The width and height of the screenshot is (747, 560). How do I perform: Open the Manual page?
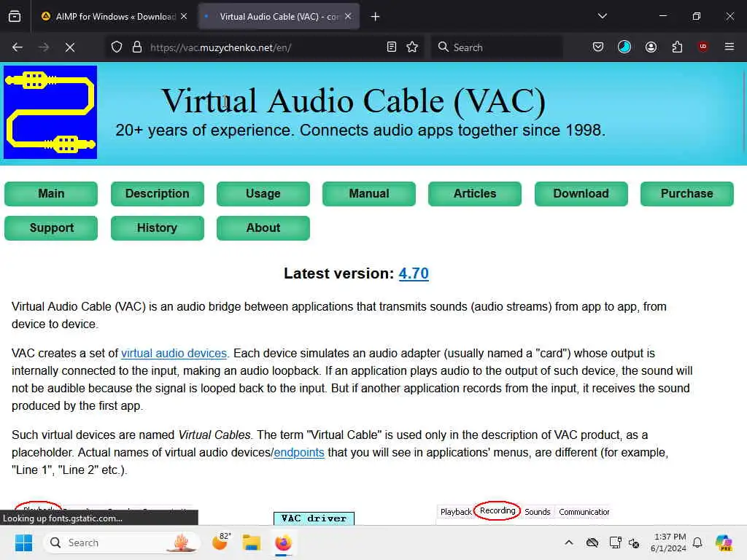point(368,194)
